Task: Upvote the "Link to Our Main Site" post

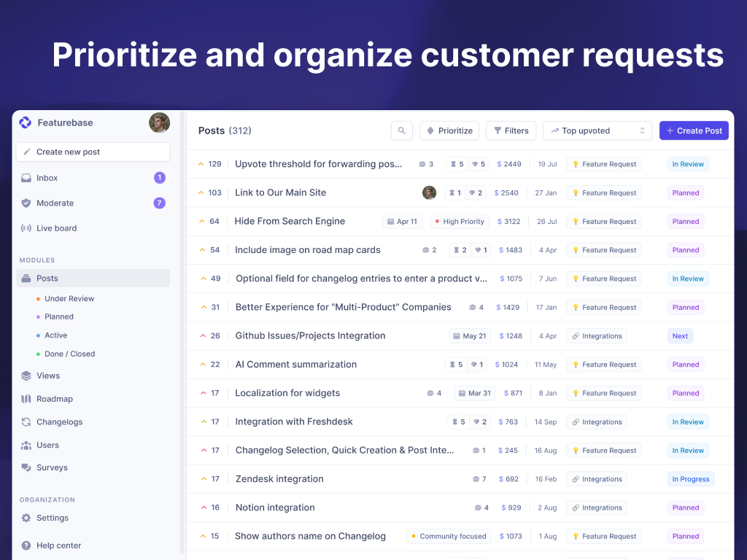Action: 202,192
